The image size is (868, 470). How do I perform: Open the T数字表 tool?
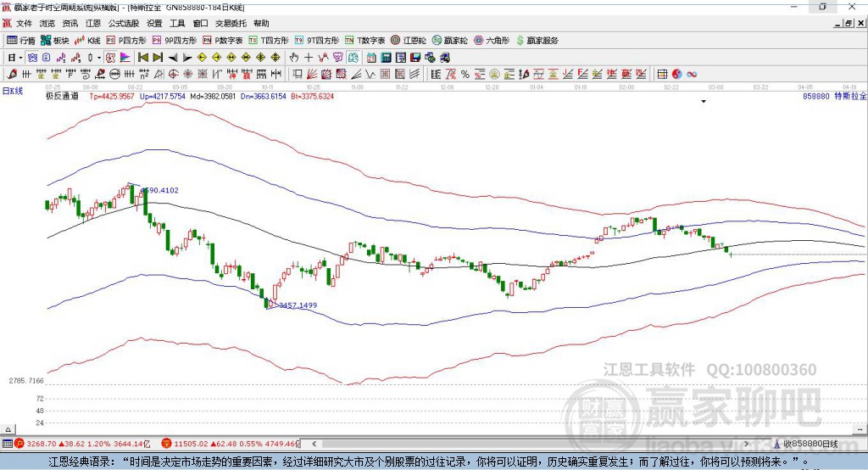[x=364, y=41]
